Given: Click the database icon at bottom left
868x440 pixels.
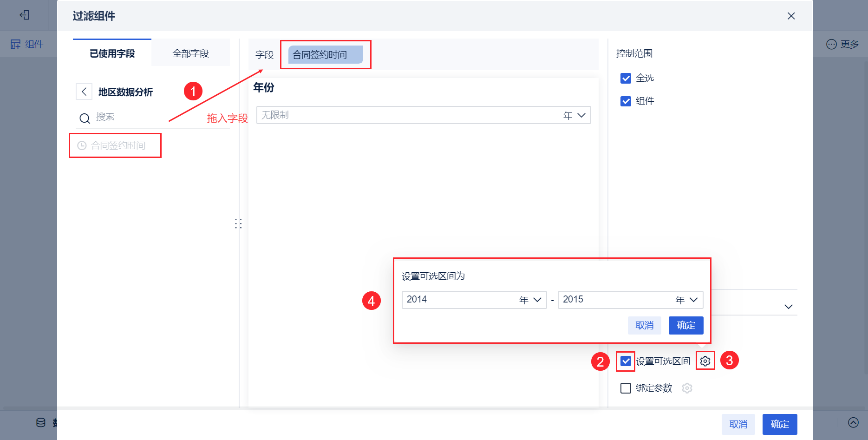Looking at the screenshot, I should click(41, 422).
